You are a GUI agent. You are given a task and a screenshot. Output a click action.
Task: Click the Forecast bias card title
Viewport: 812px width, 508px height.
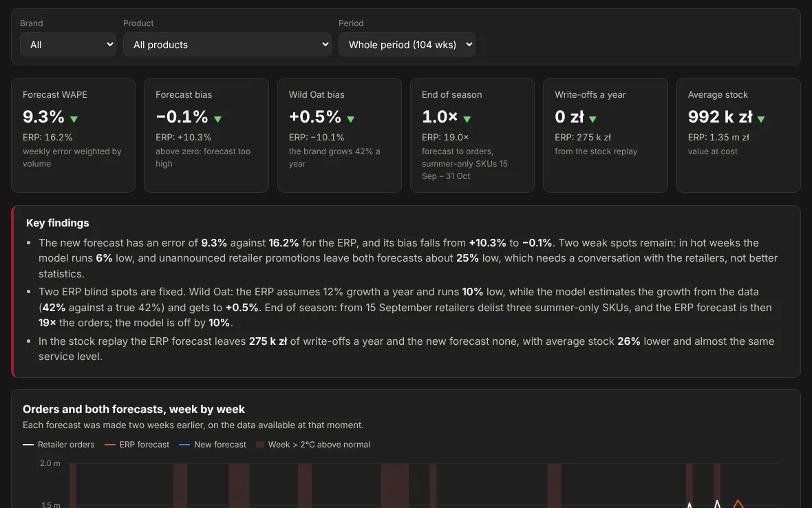(184, 95)
